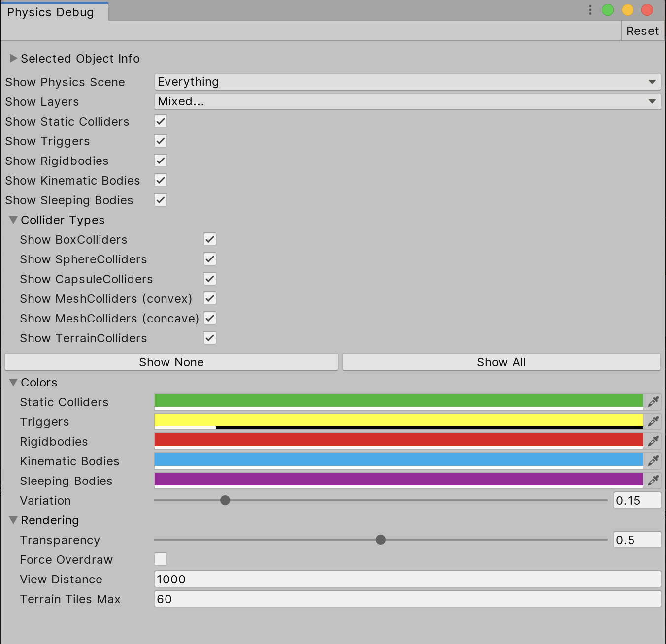Turn off Show Kinematic Bodies
The image size is (666, 644).
coord(161,180)
